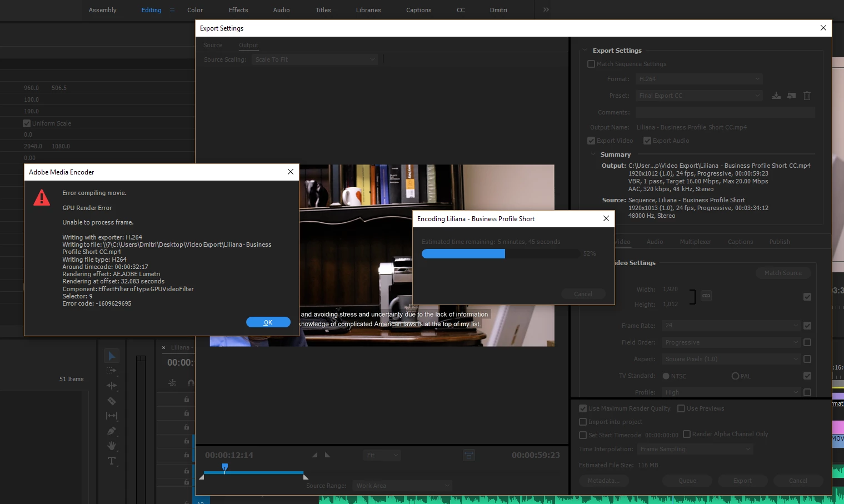Select the Ripple Edit tool
This screenshot has height=504, width=844.
pyautogui.click(x=111, y=385)
